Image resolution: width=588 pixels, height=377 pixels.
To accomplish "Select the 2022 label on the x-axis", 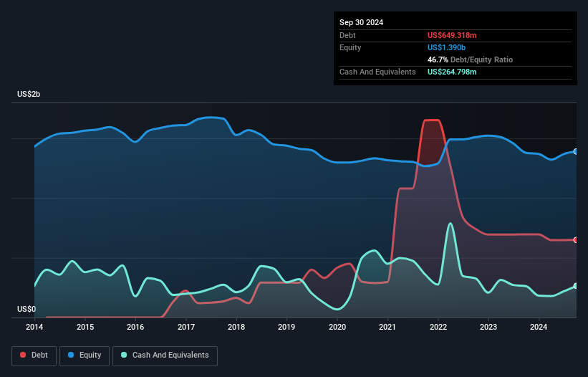I will point(438,328).
